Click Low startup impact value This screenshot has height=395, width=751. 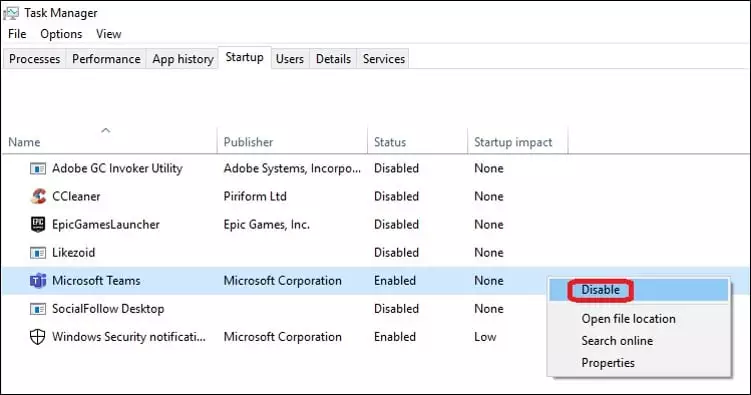(485, 337)
